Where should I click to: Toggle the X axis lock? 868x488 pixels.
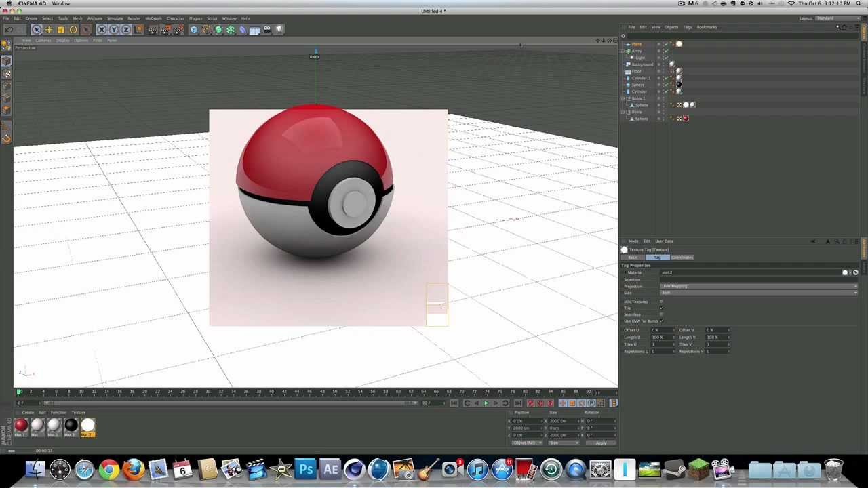[102, 30]
